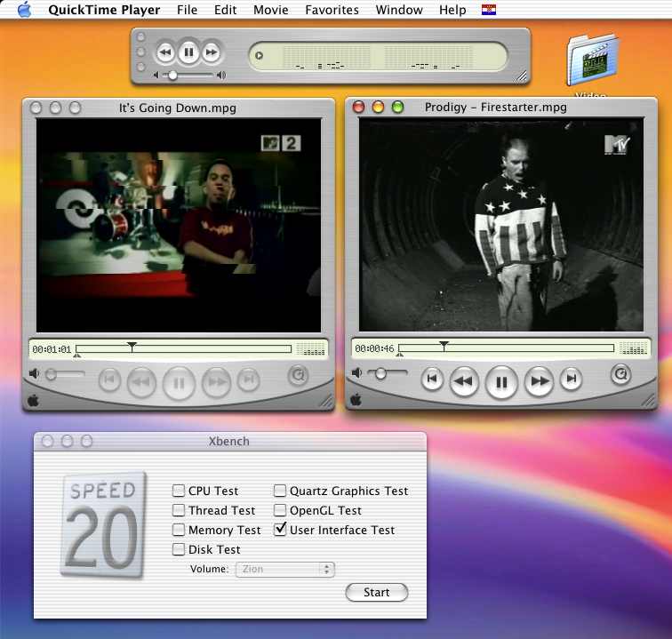Open the Movie menu

(270, 10)
